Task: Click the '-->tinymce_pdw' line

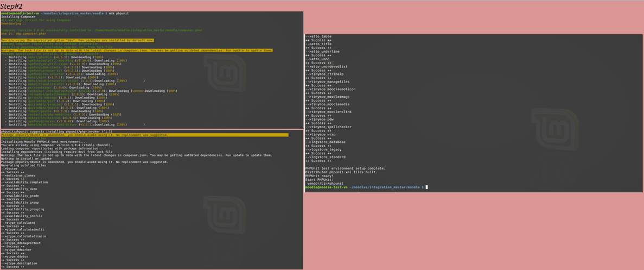Action: pyautogui.click(x=320, y=119)
